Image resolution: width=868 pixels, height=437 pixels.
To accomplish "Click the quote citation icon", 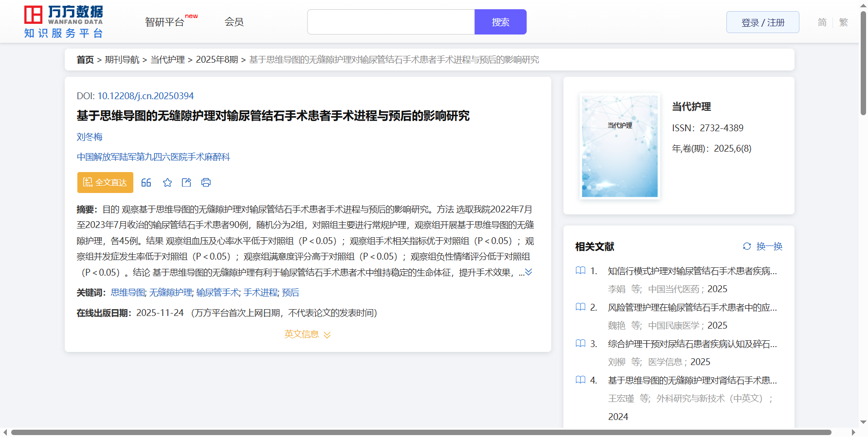I will (x=146, y=183).
